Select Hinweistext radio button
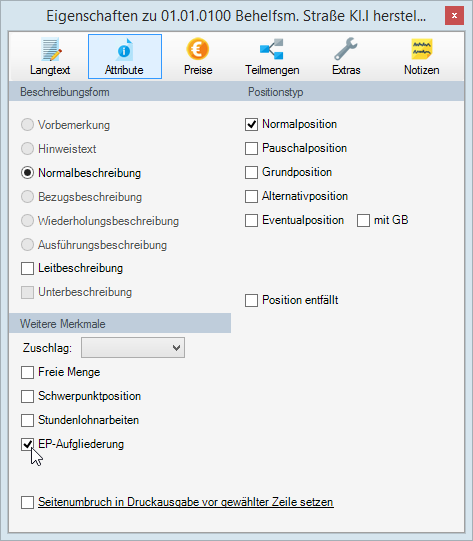Screen dimensions: 473x541 click(28, 149)
